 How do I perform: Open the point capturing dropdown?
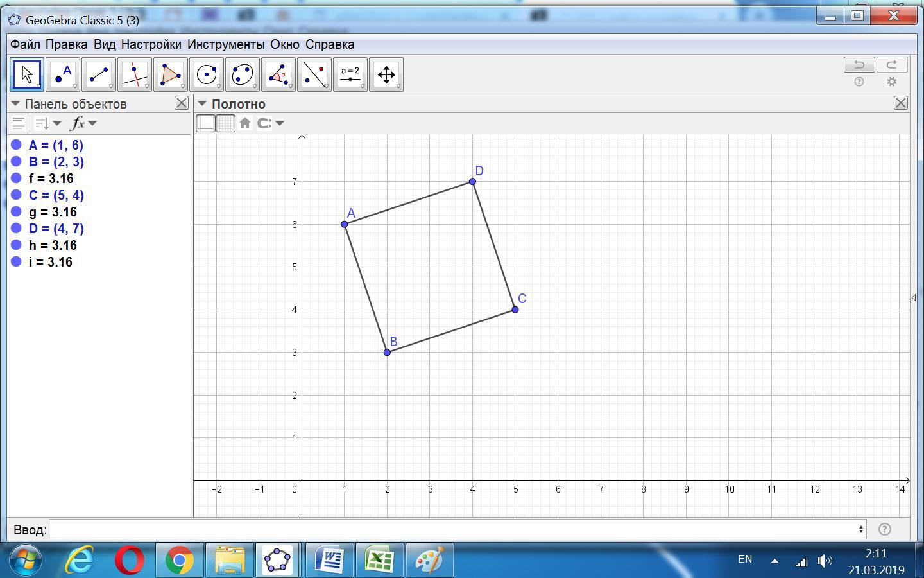[270, 123]
